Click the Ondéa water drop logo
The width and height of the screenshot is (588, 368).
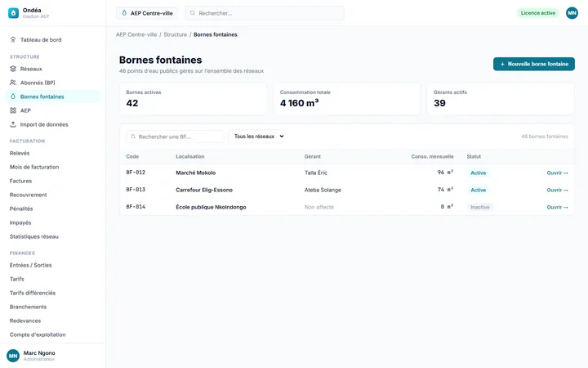pyautogui.click(x=13, y=13)
